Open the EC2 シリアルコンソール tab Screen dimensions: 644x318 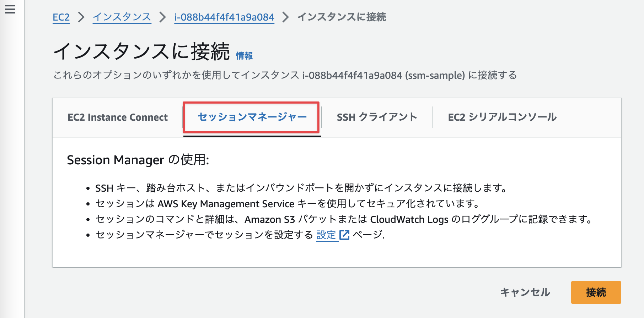502,117
